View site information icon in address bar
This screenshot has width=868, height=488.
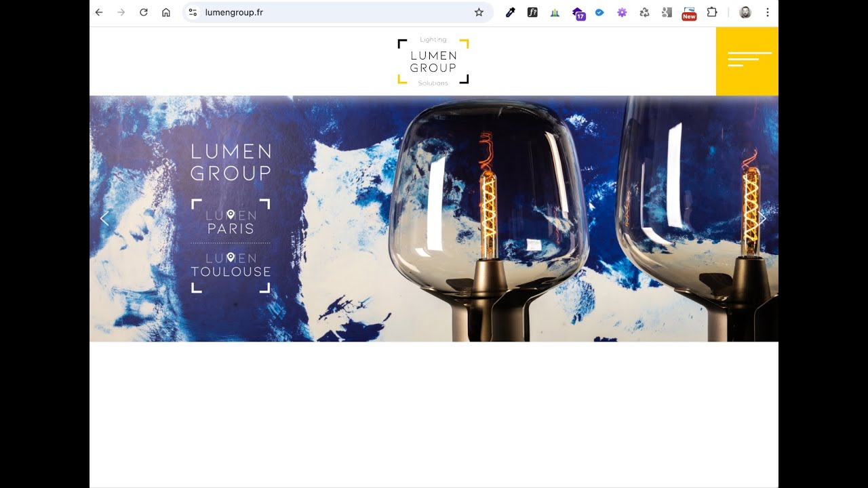point(193,12)
